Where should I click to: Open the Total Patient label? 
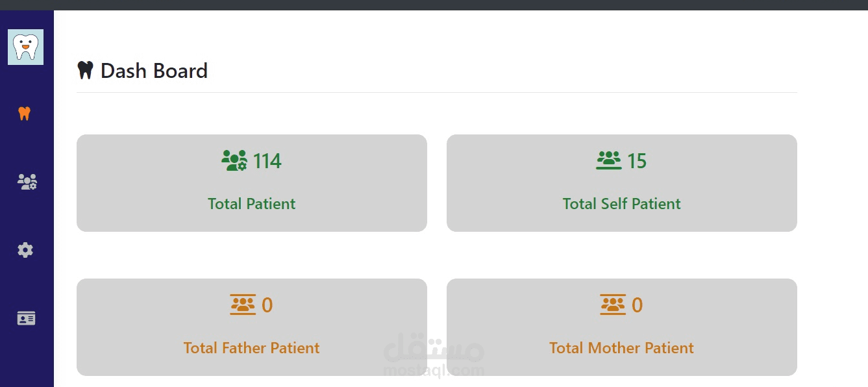point(251,204)
